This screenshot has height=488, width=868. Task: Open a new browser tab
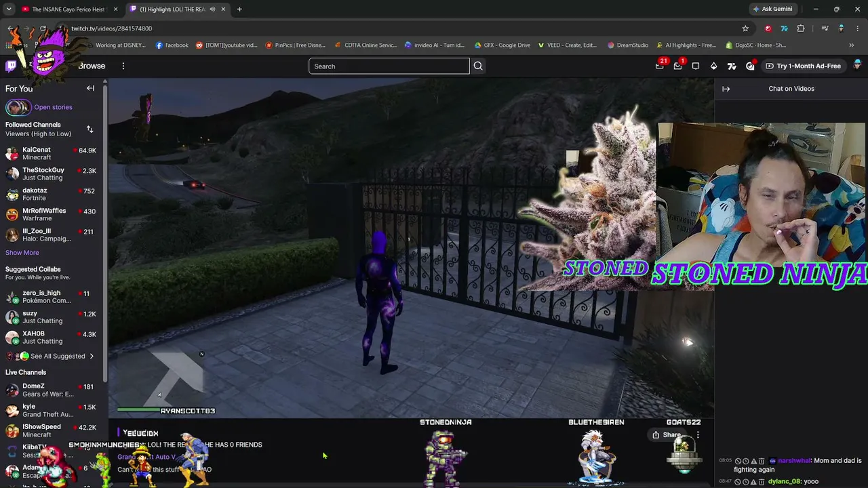(239, 9)
